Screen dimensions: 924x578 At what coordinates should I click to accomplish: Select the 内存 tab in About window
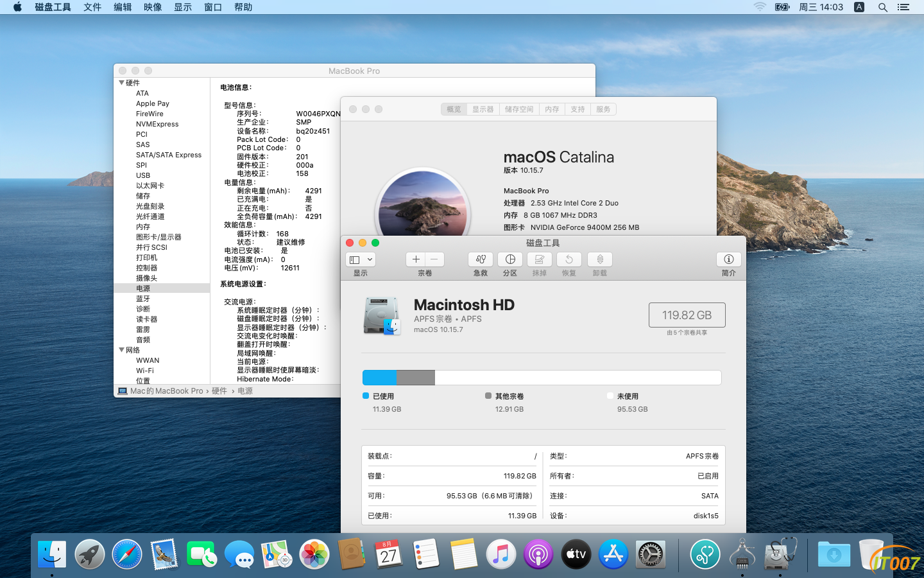coord(552,109)
